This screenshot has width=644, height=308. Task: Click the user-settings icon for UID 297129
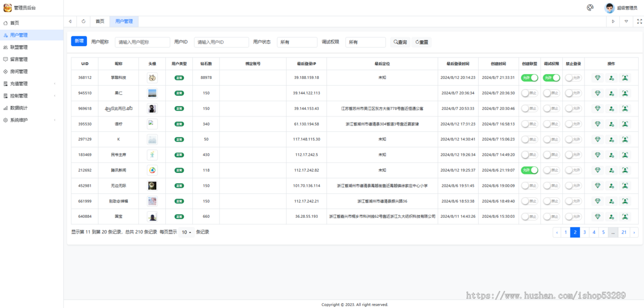pyautogui.click(x=612, y=140)
